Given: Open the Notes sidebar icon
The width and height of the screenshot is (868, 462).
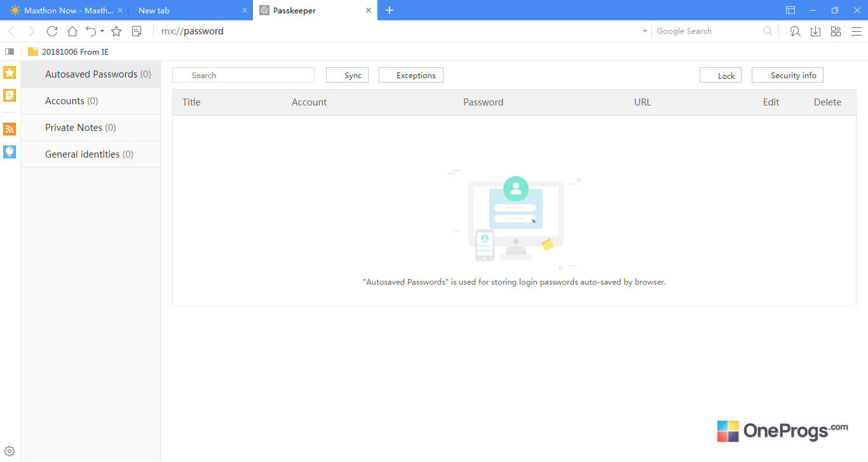Looking at the screenshot, I should tap(10, 95).
